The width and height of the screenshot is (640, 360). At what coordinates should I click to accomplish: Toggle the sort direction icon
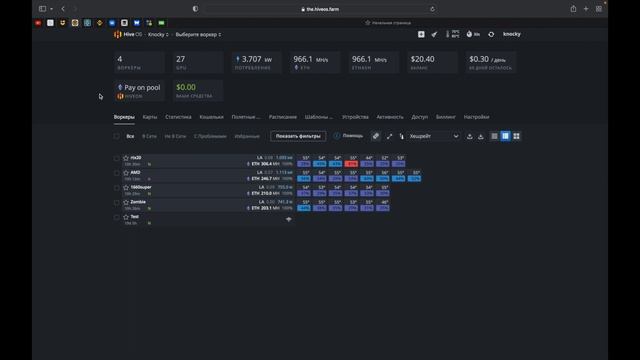click(x=402, y=136)
